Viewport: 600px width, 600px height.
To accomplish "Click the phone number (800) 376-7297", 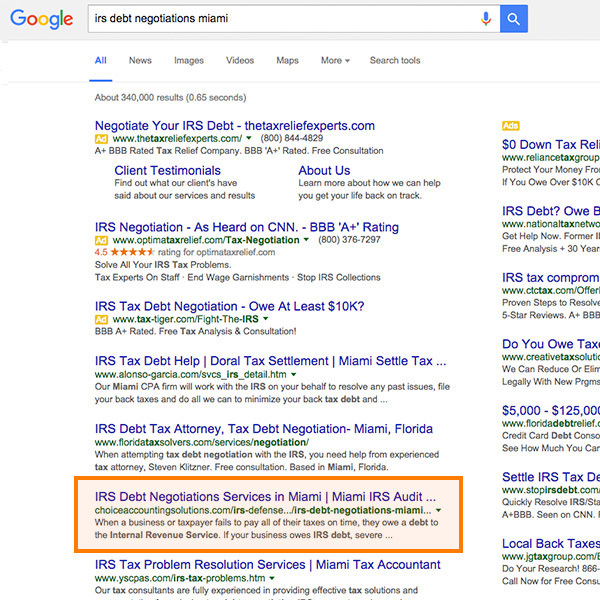I will (x=349, y=240).
